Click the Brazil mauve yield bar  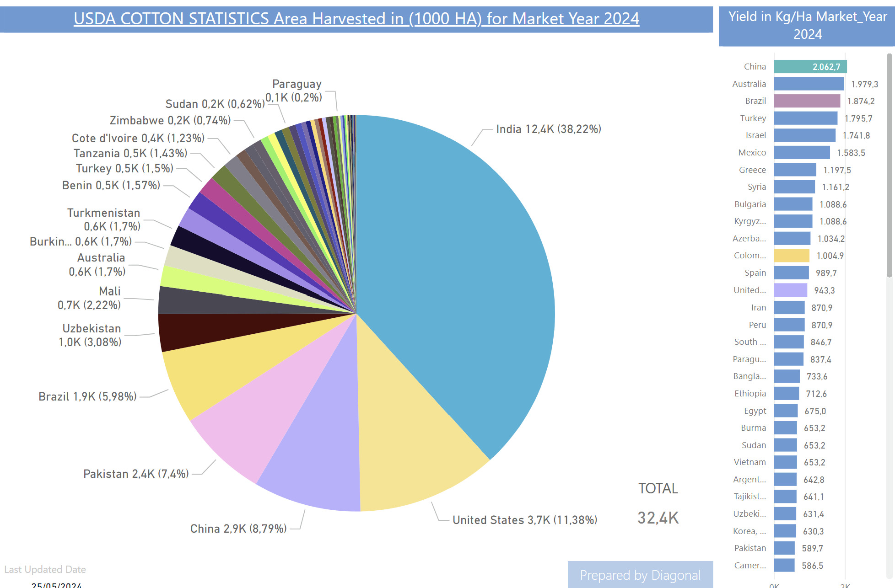click(x=806, y=101)
